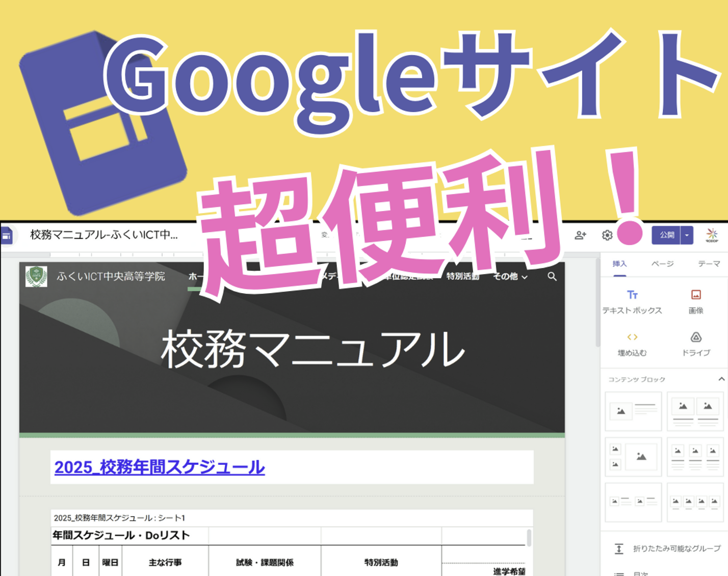
Task: Click the Google Sites home icon
Action: 6,235
